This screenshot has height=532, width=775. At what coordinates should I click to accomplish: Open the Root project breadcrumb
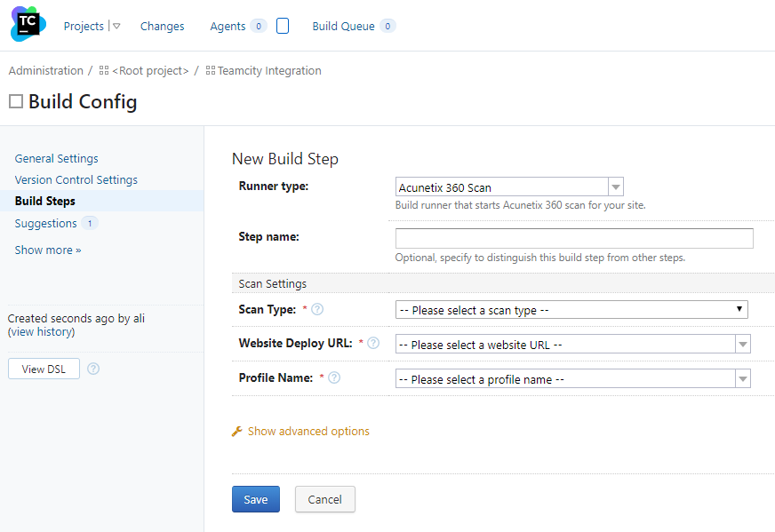click(x=150, y=71)
